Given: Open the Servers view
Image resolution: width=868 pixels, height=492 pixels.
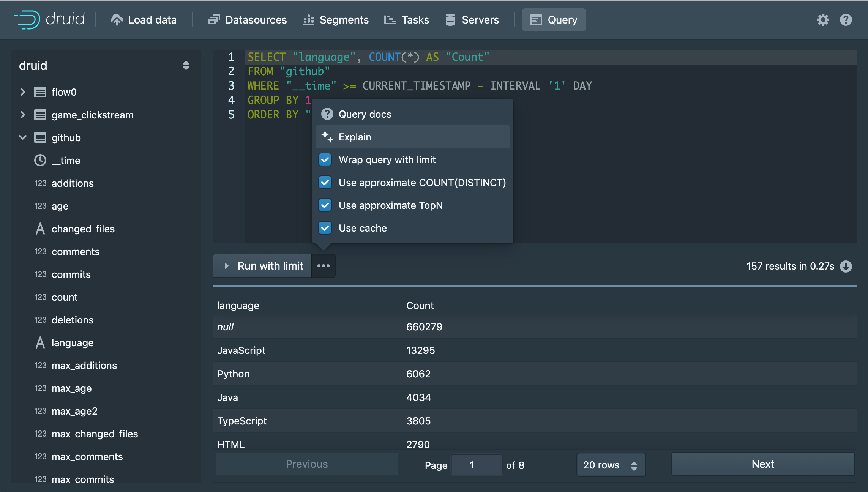Looking at the screenshot, I should tap(472, 20).
